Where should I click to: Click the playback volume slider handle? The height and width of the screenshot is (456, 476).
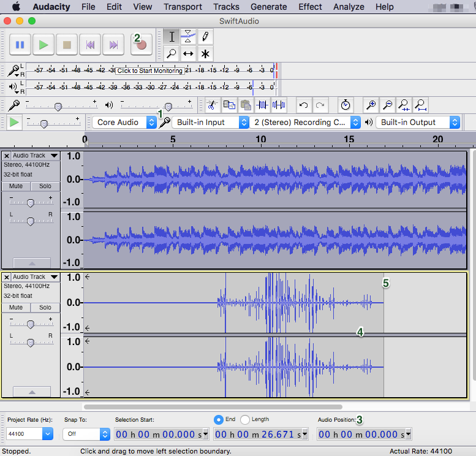168,107
